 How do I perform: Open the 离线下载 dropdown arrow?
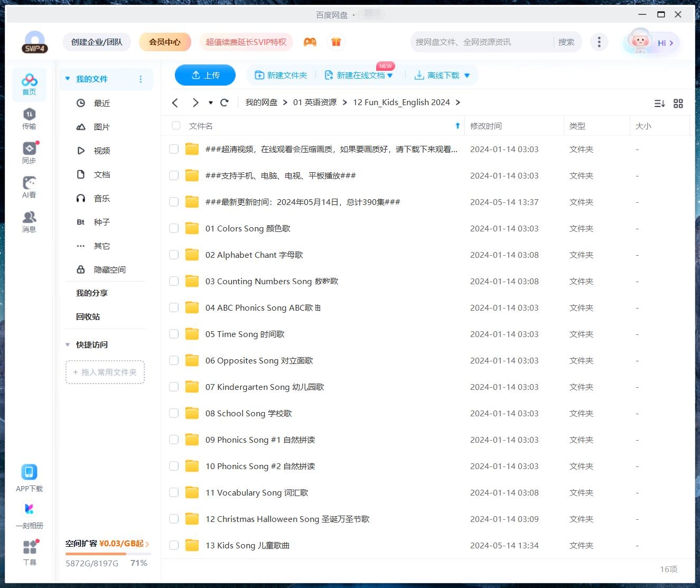click(x=467, y=75)
